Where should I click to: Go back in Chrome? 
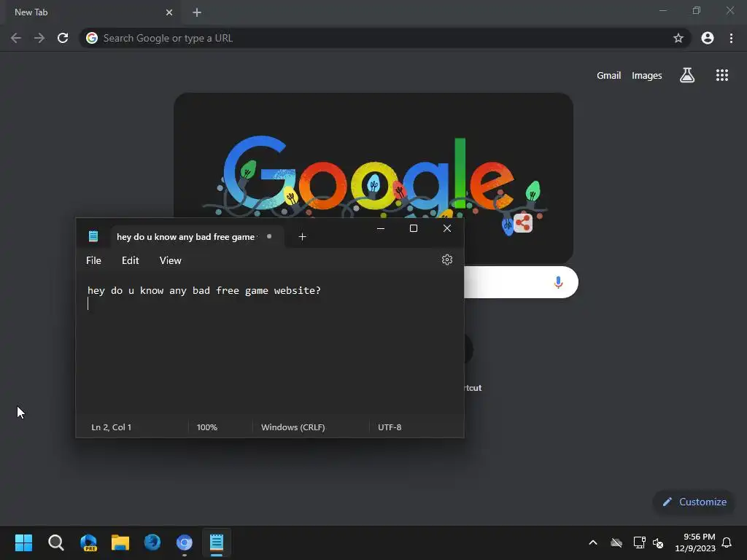point(16,38)
